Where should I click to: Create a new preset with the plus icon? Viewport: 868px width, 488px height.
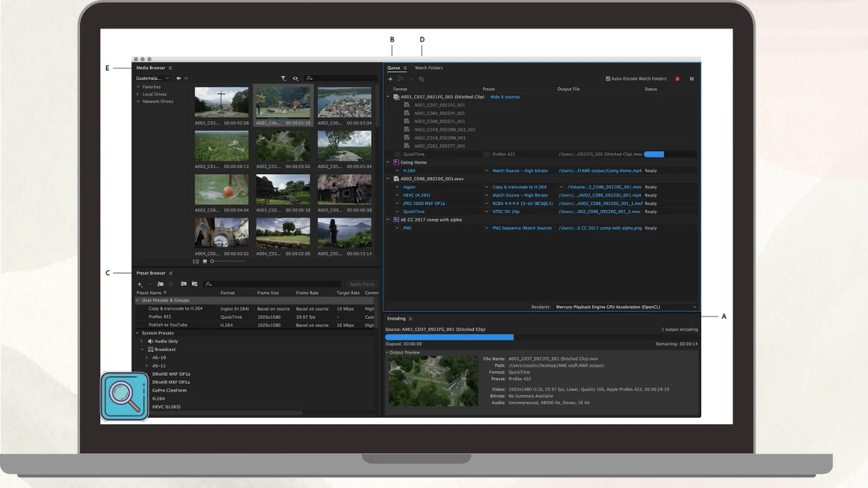(140, 284)
